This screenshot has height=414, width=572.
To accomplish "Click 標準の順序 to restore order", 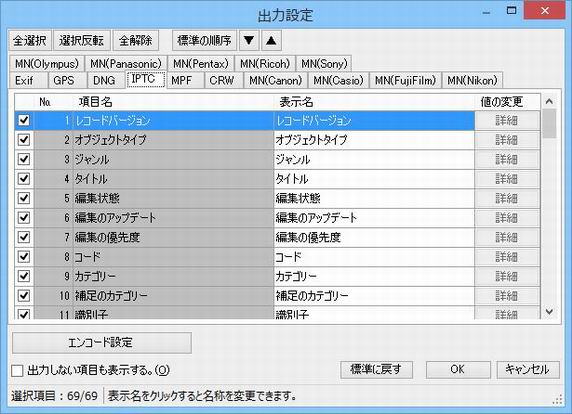I will tap(204, 40).
